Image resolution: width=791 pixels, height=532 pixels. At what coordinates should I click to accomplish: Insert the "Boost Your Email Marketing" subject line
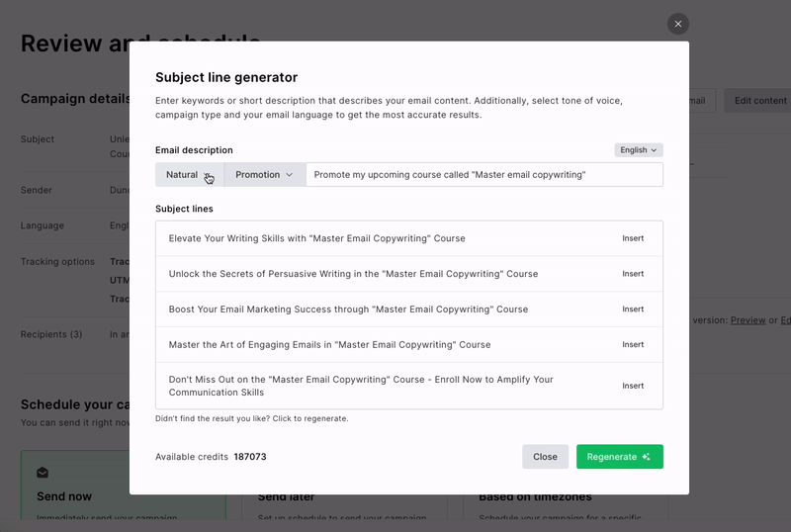pyautogui.click(x=633, y=309)
